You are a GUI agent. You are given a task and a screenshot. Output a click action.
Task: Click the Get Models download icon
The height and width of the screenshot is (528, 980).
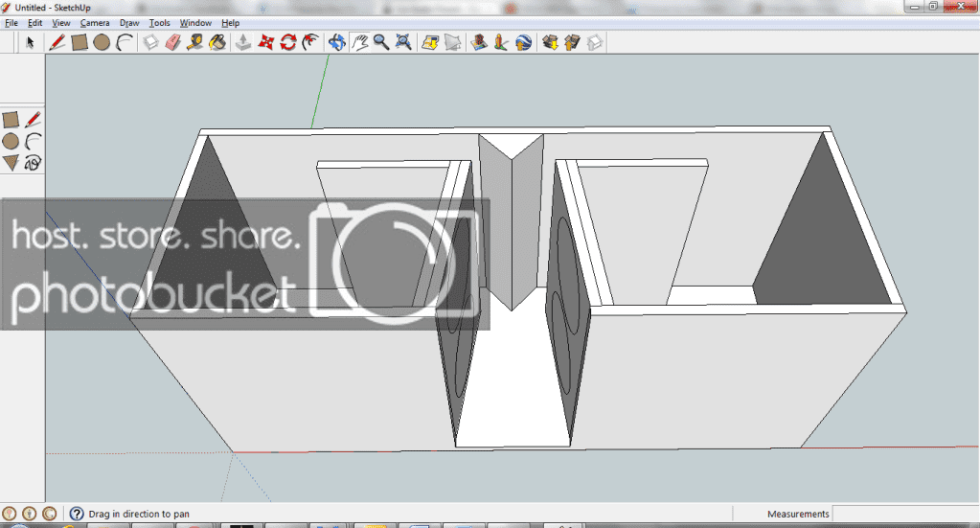click(550, 42)
